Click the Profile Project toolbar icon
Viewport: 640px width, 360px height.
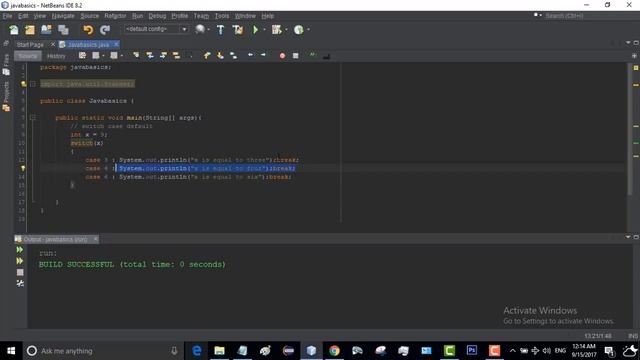(299, 30)
